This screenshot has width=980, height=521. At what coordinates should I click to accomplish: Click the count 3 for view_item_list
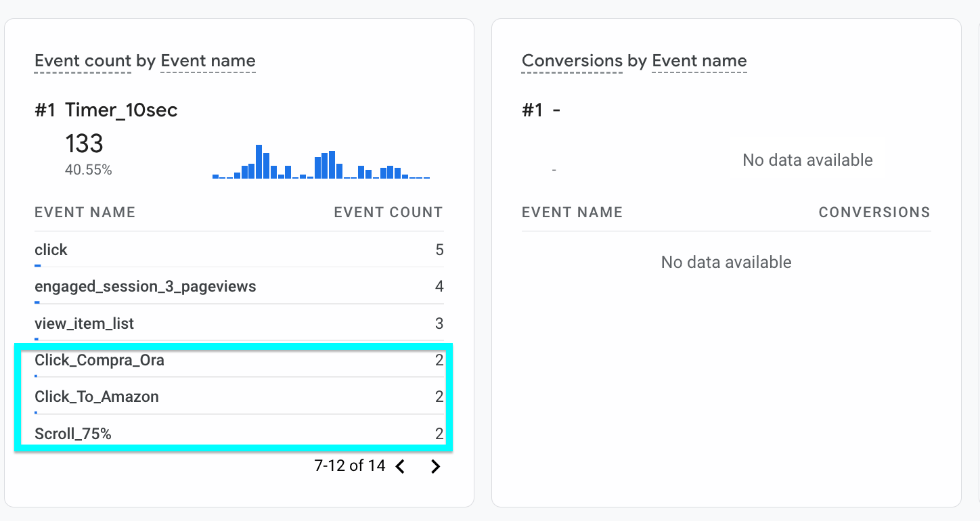tap(439, 323)
